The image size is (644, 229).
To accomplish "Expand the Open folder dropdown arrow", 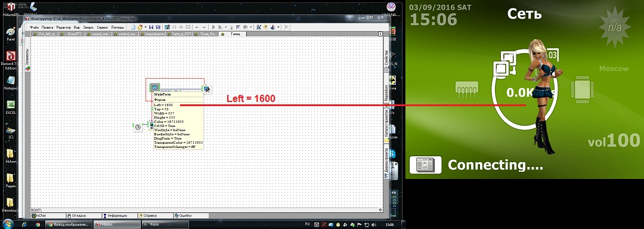I will pos(145,27).
